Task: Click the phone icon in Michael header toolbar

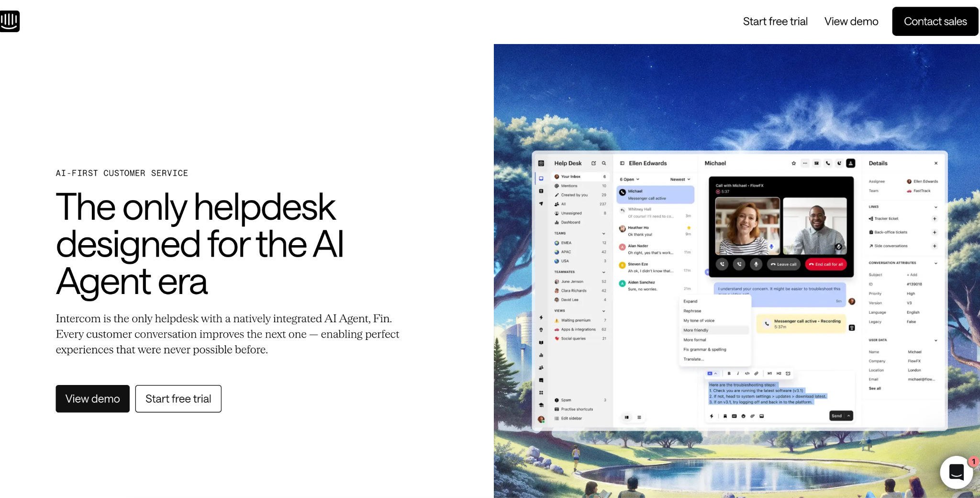Action: 828,163
